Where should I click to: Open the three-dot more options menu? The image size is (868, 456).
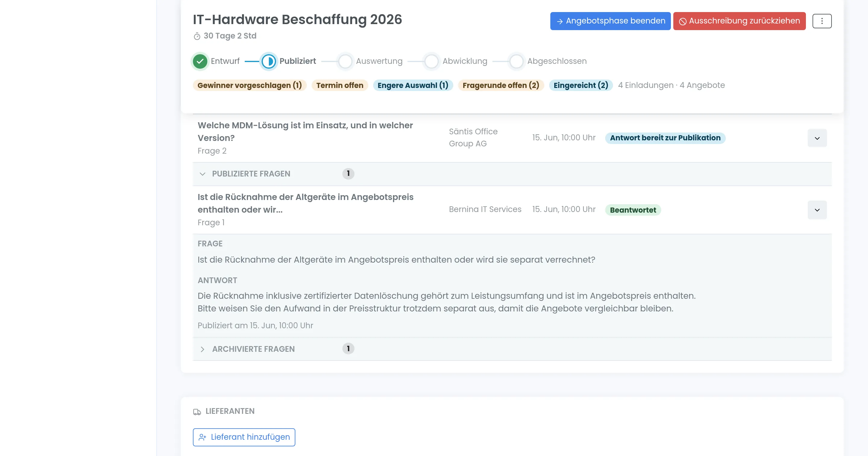pyautogui.click(x=822, y=21)
